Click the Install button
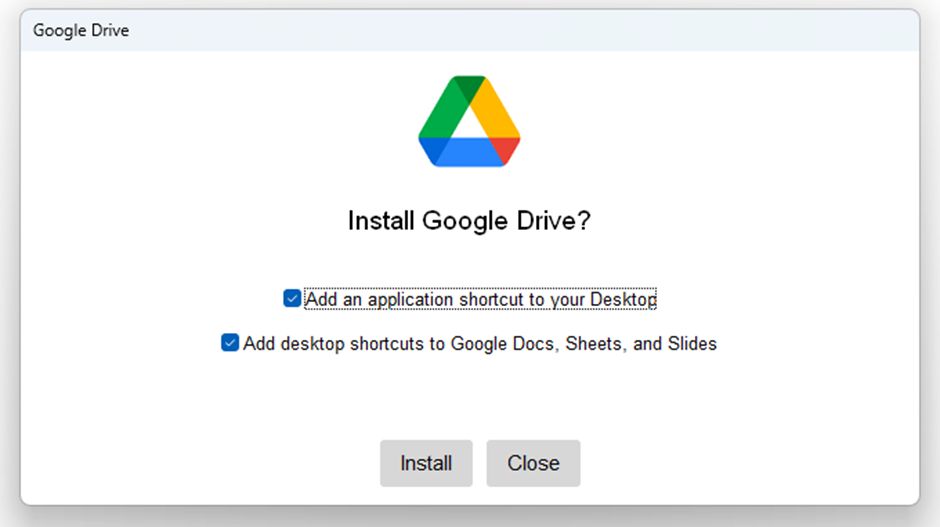The width and height of the screenshot is (940, 527). pyautogui.click(x=426, y=463)
